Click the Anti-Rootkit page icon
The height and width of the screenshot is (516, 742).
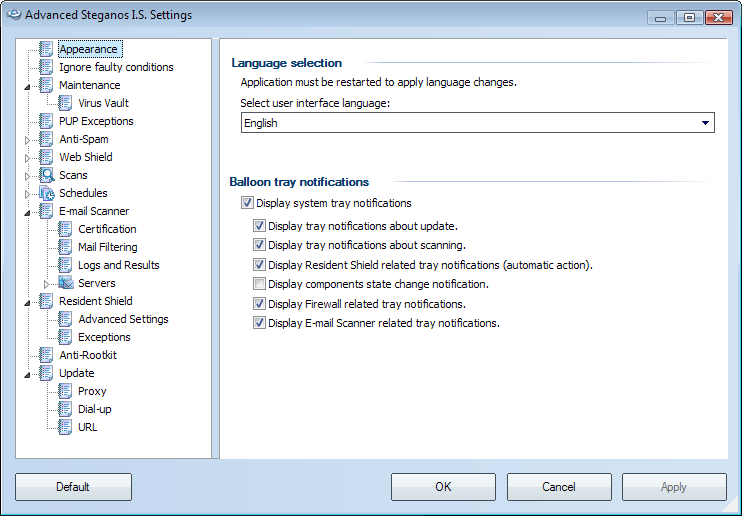[x=46, y=355]
